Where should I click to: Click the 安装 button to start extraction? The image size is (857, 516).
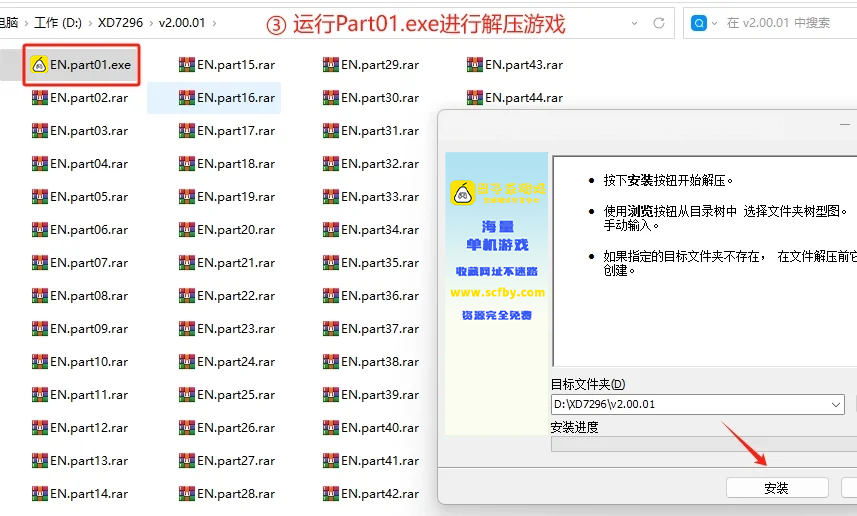(x=776, y=488)
